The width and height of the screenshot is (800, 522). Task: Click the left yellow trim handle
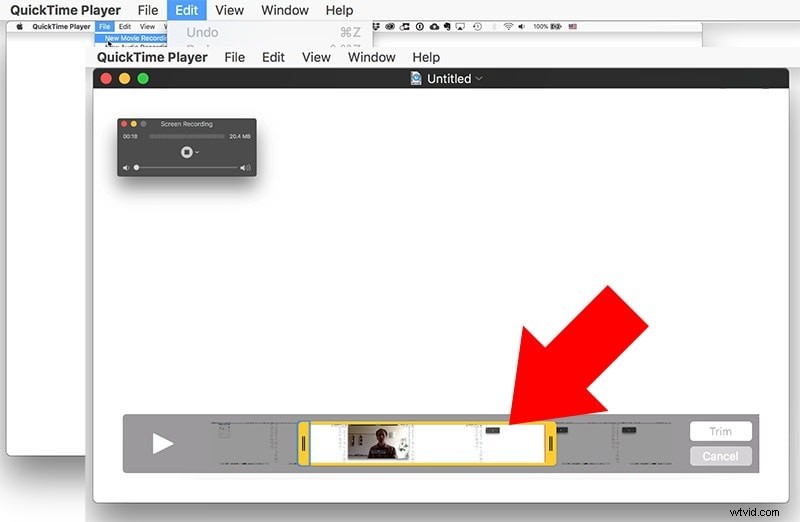(304, 443)
